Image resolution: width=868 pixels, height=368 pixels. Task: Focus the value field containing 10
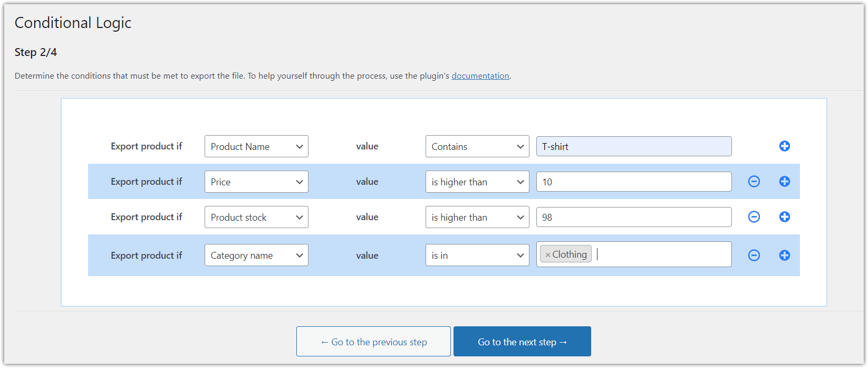click(634, 182)
